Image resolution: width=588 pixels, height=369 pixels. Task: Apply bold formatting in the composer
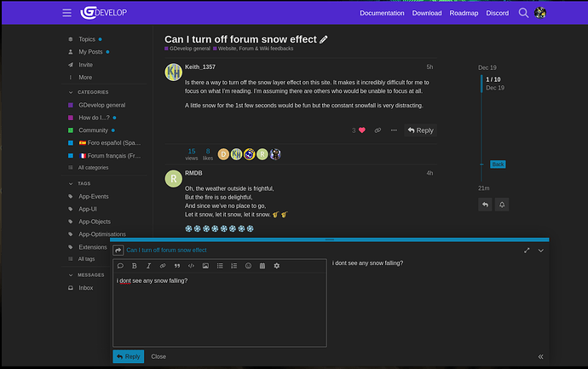135,266
